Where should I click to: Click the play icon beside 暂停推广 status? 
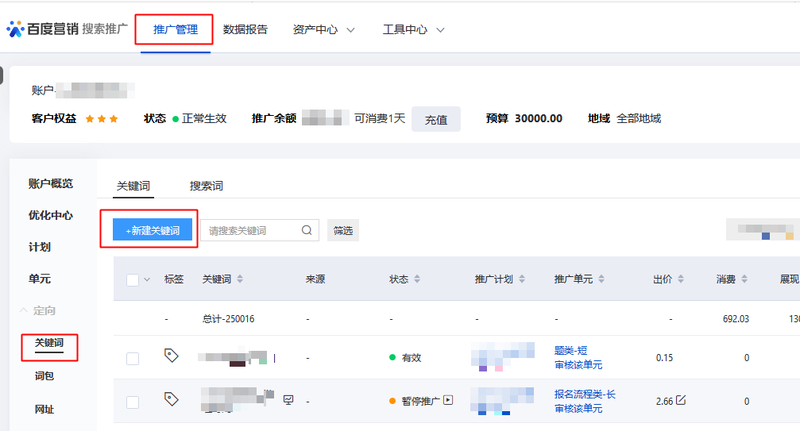point(448,400)
